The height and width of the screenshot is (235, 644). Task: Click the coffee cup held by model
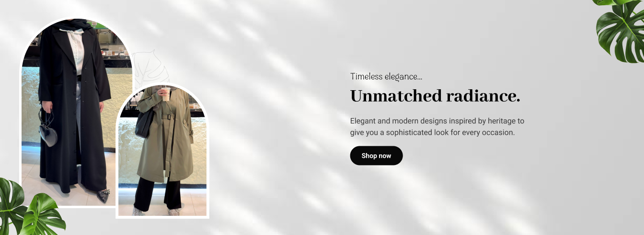pos(165,94)
